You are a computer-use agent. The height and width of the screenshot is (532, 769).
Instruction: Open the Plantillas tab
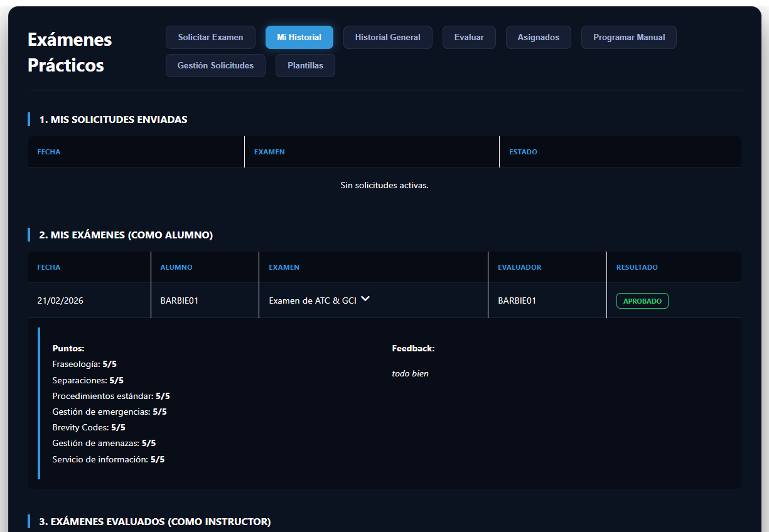(x=305, y=66)
